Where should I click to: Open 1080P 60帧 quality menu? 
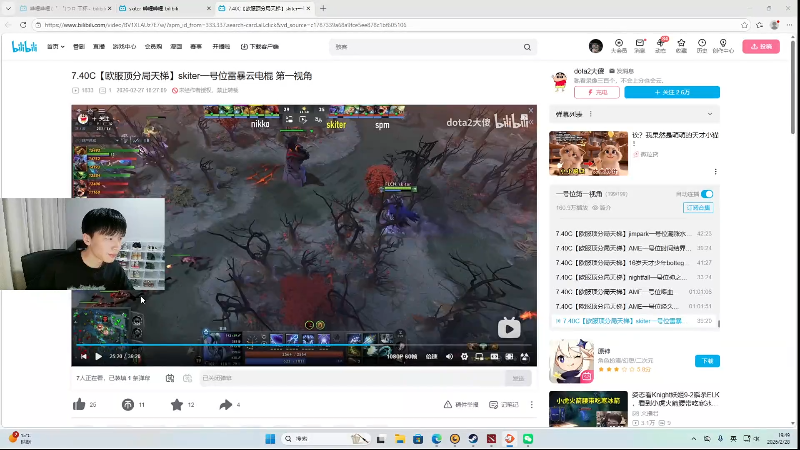point(402,357)
